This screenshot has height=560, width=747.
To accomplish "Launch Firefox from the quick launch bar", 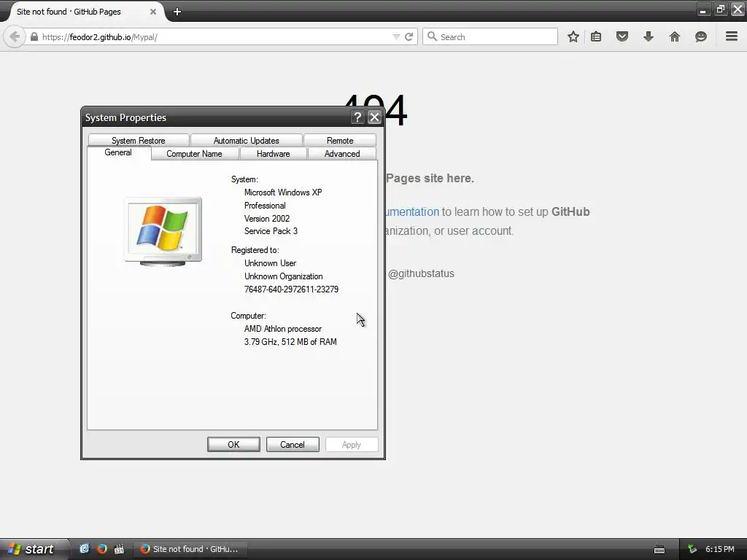I will click(x=102, y=549).
